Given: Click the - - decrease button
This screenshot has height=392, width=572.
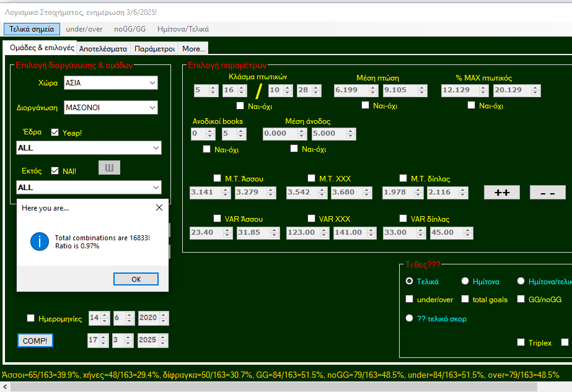Looking at the screenshot, I should pyautogui.click(x=547, y=193).
